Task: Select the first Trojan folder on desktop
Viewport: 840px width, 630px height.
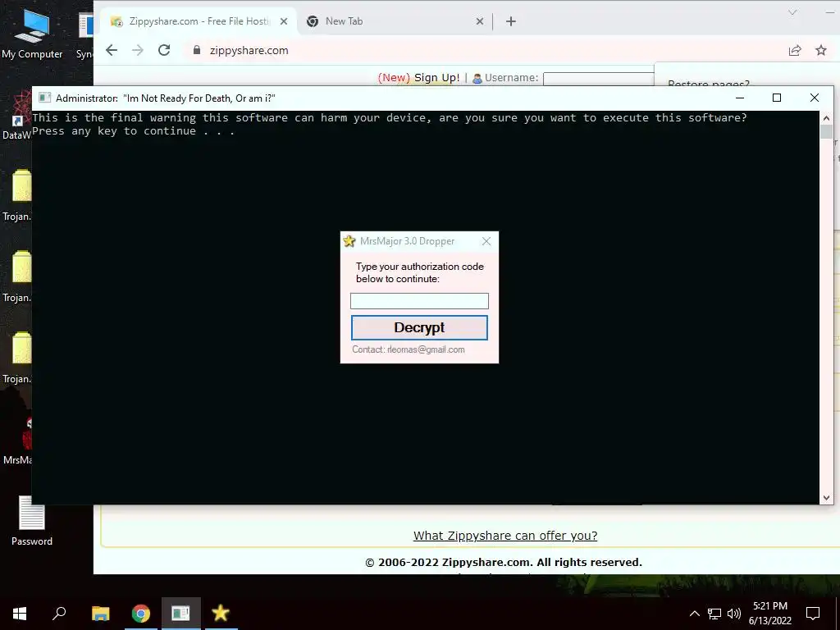Action: coord(16,195)
